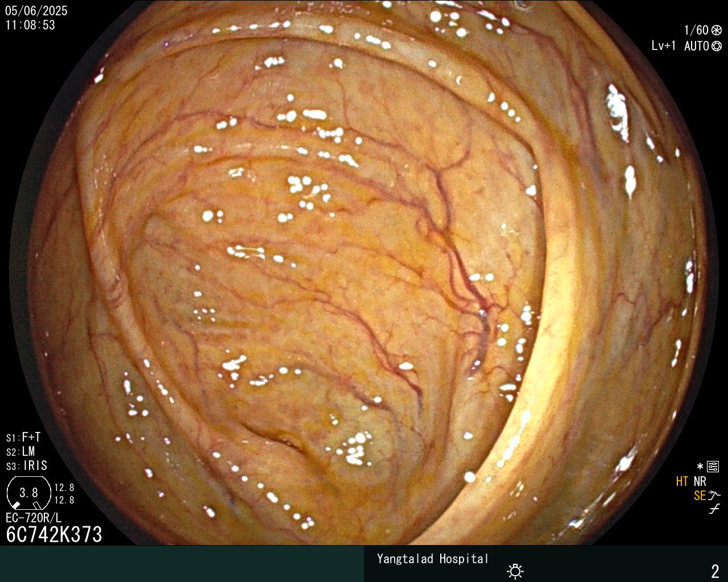Open the image settings sliders icon

713,467
